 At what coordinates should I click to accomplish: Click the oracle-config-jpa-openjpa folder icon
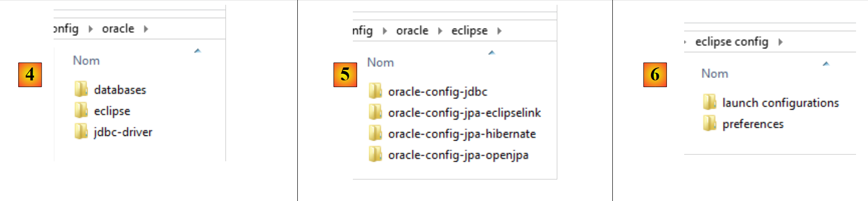(375, 154)
